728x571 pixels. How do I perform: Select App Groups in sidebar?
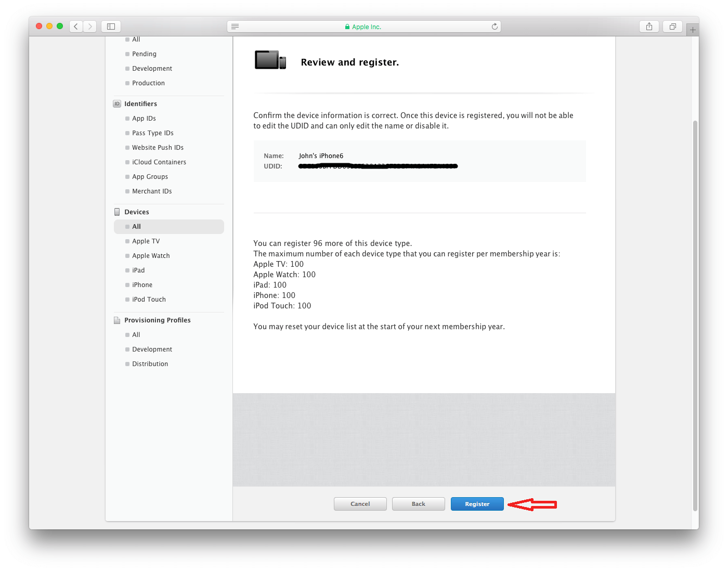150,177
